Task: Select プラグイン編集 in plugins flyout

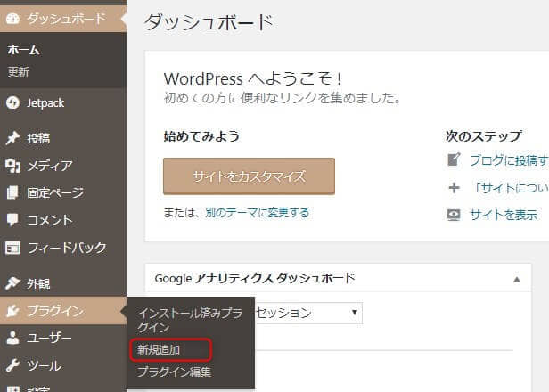Action: (x=175, y=372)
